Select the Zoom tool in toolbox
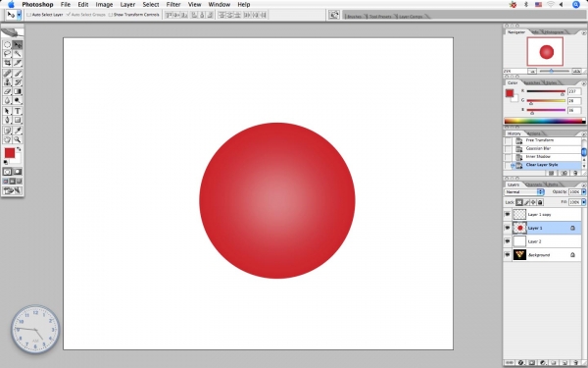This screenshot has width=588, height=368. [18, 139]
